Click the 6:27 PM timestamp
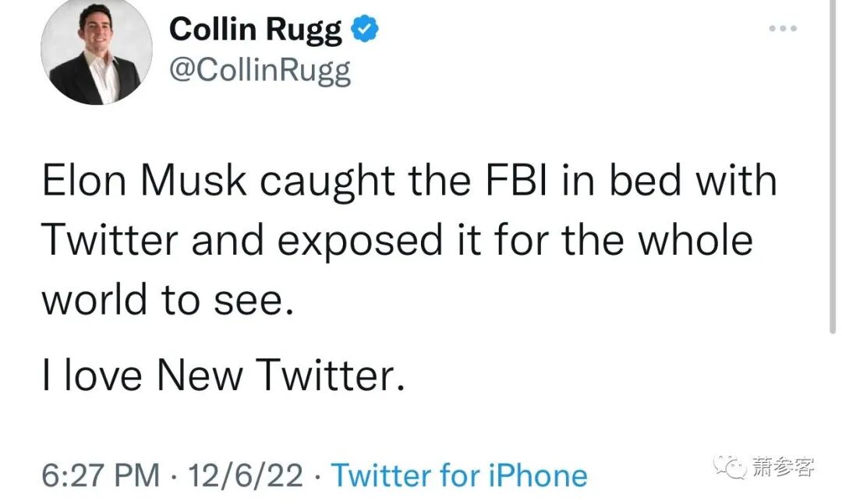This screenshot has width=842, height=504. [x=101, y=475]
